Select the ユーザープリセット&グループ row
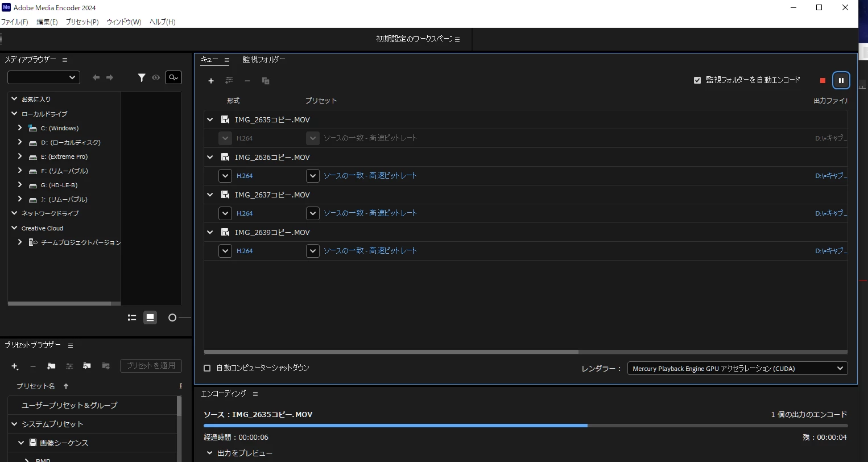Screen dimensions: 868x462 tap(93, 405)
